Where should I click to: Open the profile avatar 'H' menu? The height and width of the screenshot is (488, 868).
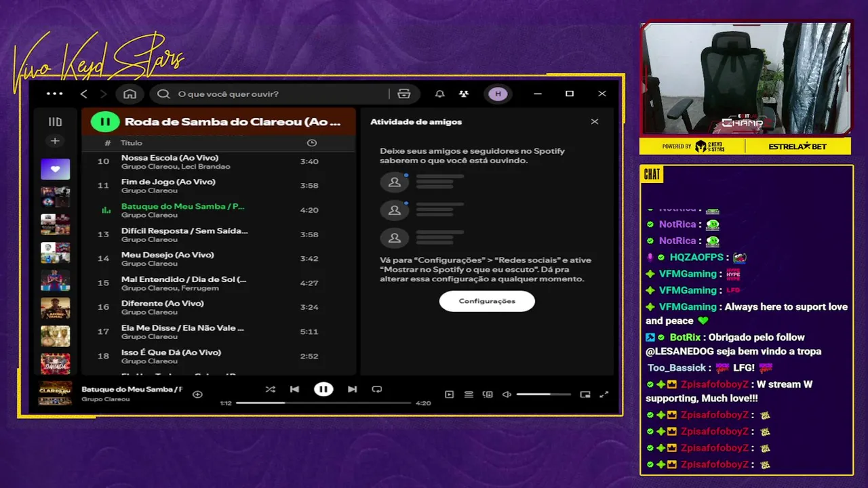click(498, 94)
